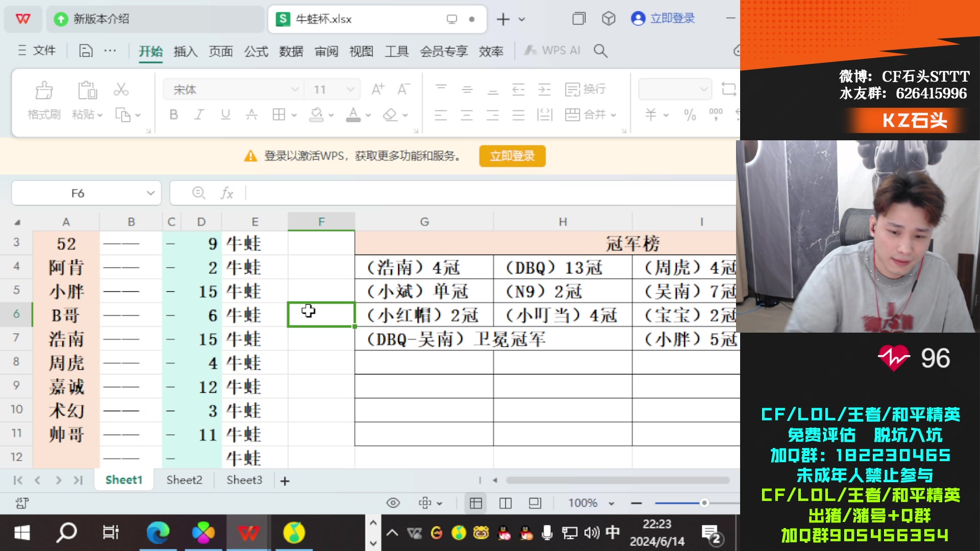
Task: Apply percent number format
Action: (x=691, y=115)
